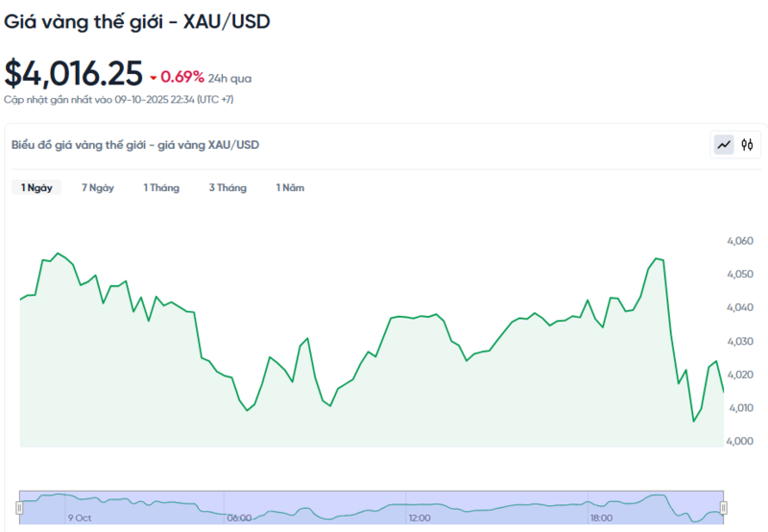Viewport: 768px width, 532px height.
Task: Click the 06:00 marker in the navigator
Action: pos(240,518)
